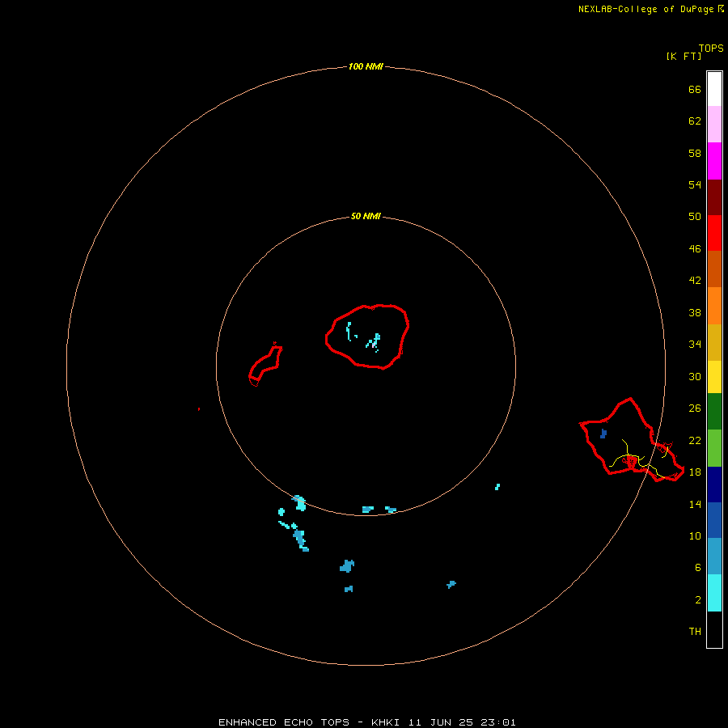The width and height of the screenshot is (728, 728).
Task: Click the dark blue echo inside eastern island
Action: click(x=603, y=434)
